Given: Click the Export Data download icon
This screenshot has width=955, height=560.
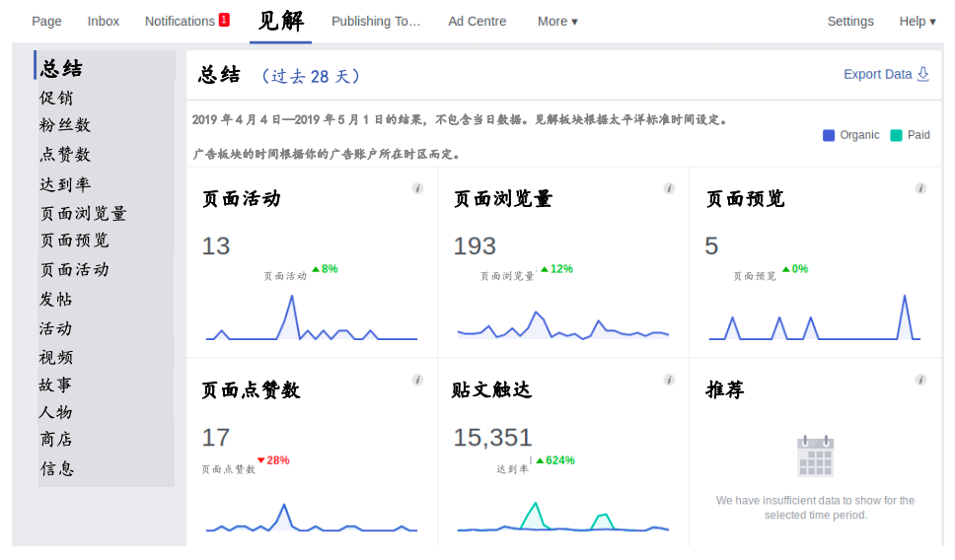Looking at the screenshot, I should 923,74.
